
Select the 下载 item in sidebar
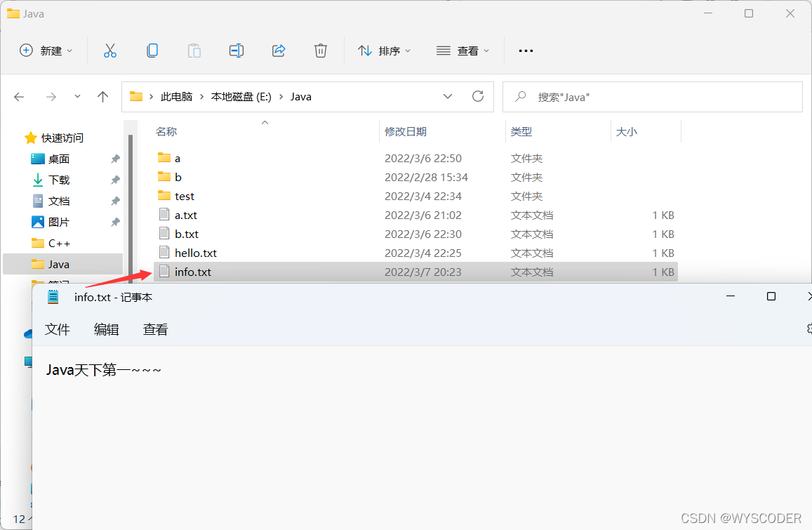(59, 179)
